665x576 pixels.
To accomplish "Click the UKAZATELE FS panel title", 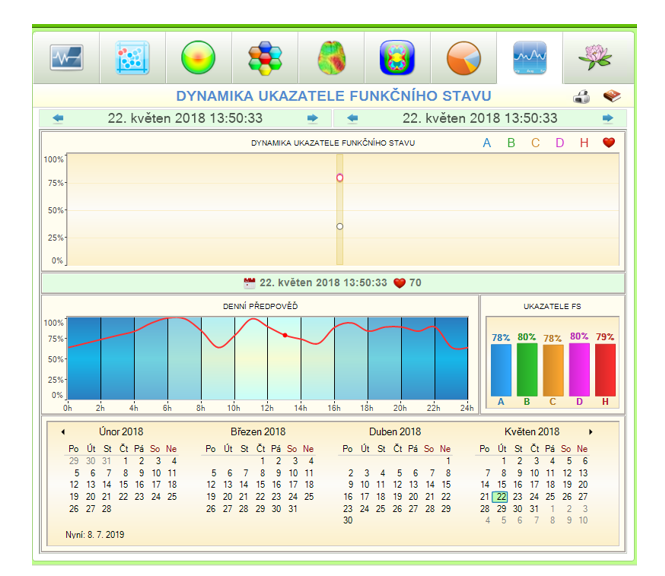I will (x=552, y=306).
